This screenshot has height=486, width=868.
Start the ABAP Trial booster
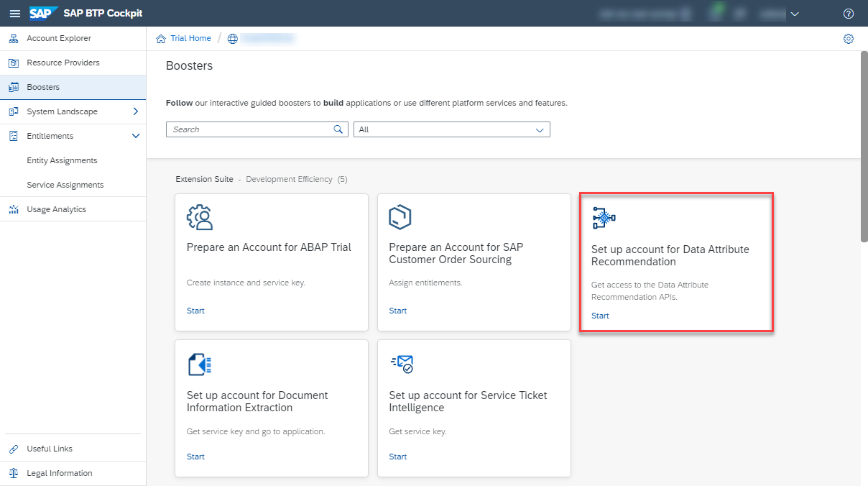pos(195,311)
